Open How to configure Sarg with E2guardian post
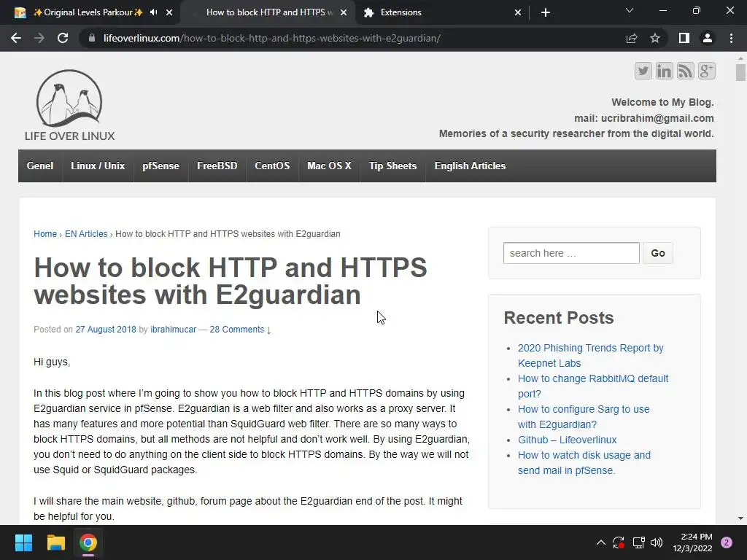This screenshot has height=560, width=747. point(584,416)
